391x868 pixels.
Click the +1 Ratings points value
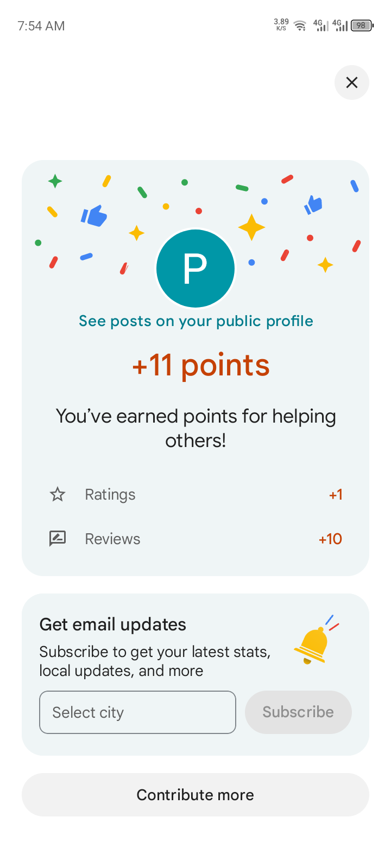pyautogui.click(x=336, y=494)
